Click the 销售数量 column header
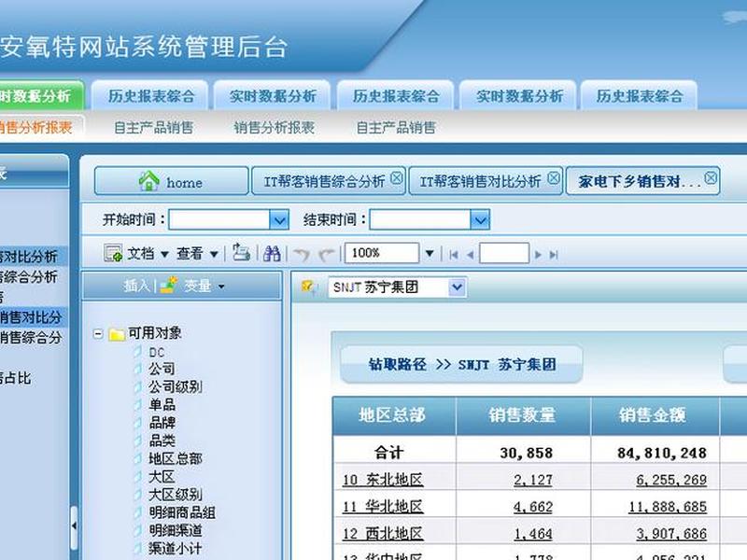Screen dimensions: 747x560 [523, 415]
